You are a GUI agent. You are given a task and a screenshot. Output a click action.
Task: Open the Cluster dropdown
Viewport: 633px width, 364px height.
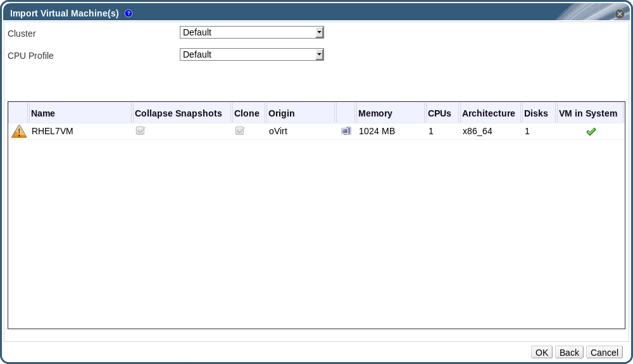point(252,32)
